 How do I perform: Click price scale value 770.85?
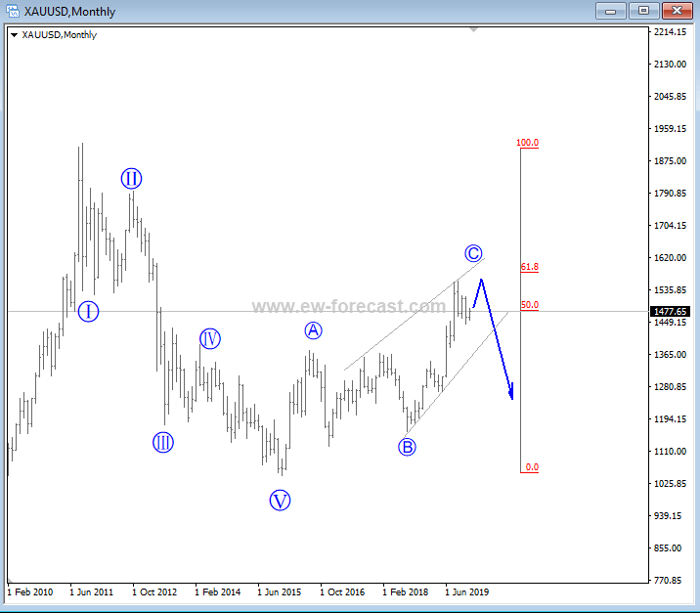pyautogui.click(x=668, y=581)
